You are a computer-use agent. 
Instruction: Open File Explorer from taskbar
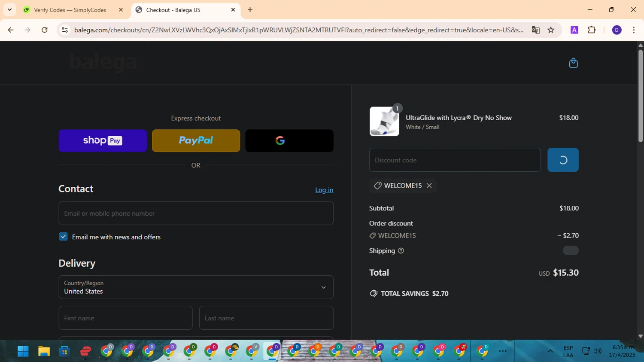pos(44,351)
